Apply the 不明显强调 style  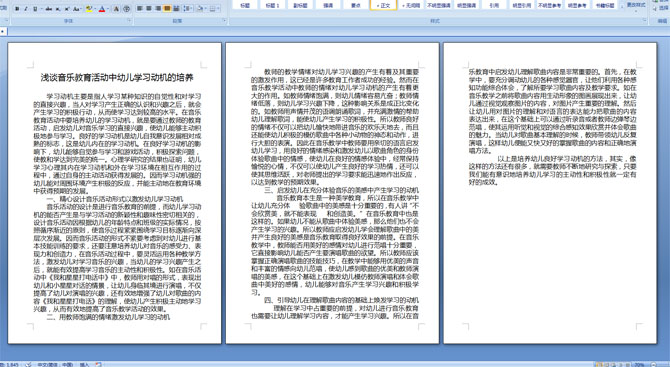click(x=439, y=5)
